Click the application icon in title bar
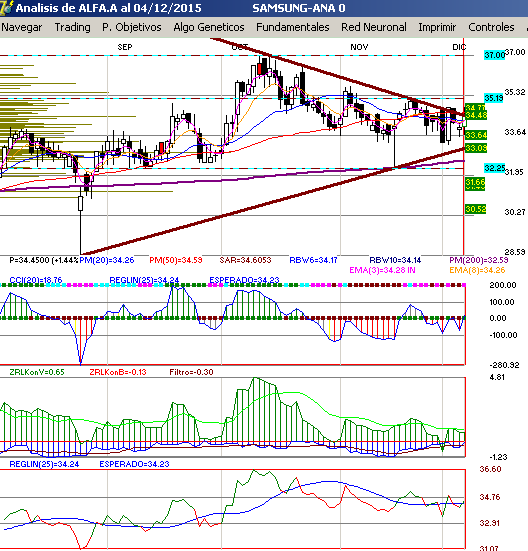The height and width of the screenshot is (551, 528). 6,8
